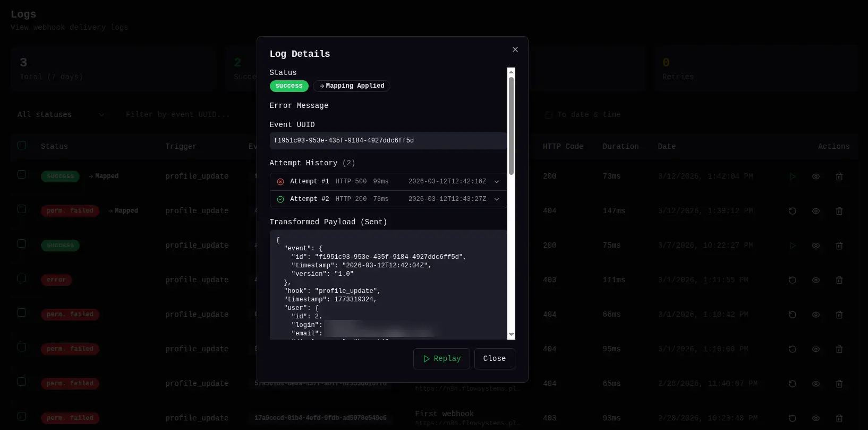
Task: Open eye icon on the 10:23:48 PM row
Action: (816, 418)
